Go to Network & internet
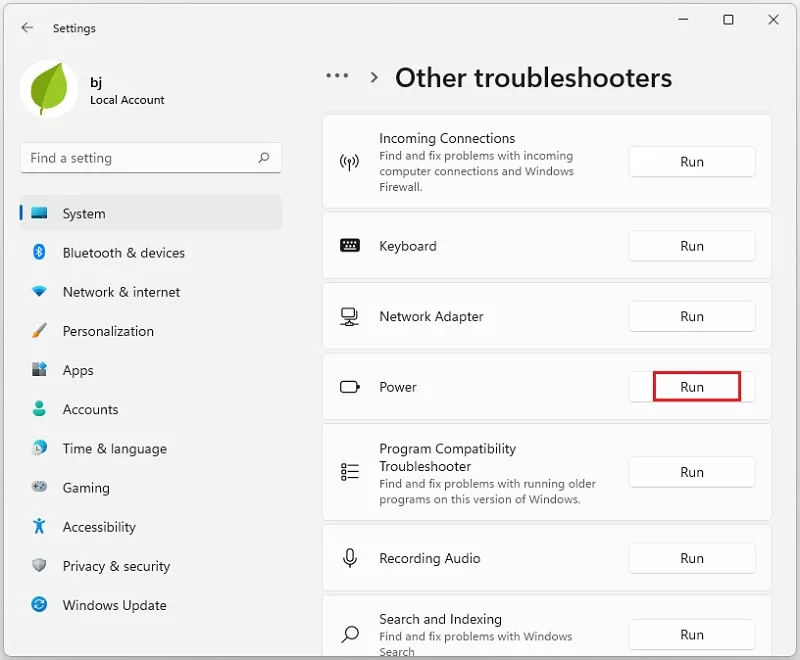This screenshot has width=800, height=660. tap(151, 292)
